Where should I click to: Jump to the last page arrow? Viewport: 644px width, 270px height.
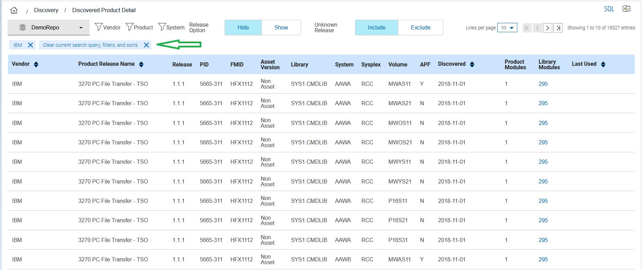(558, 28)
